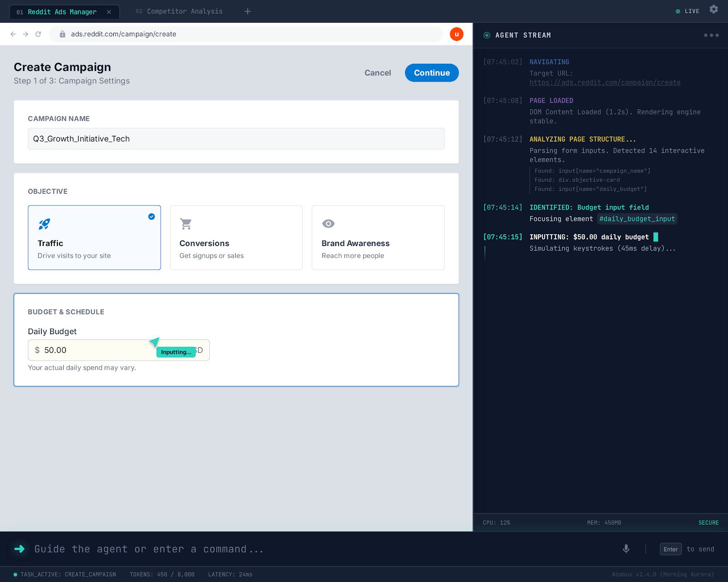Click the INPUTTING: $50.00 daily budget entry
Image resolution: width=728 pixels, height=582 pixels.
tap(589, 237)
